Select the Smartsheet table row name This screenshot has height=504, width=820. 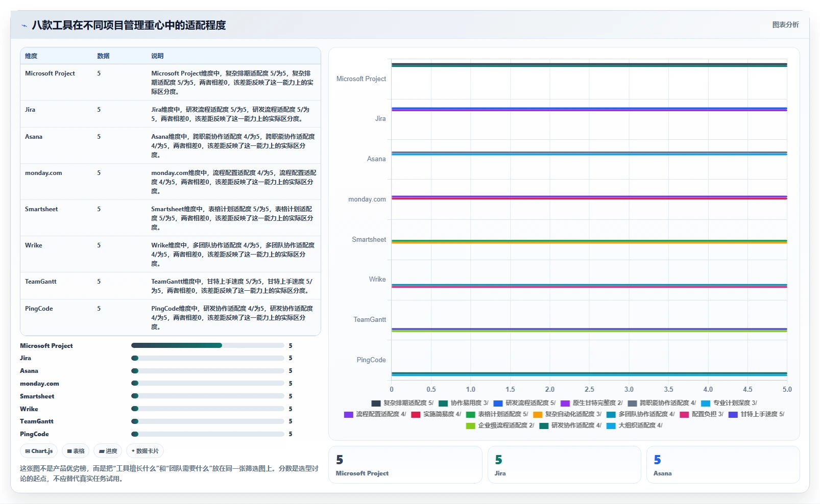tap(41, 209)
